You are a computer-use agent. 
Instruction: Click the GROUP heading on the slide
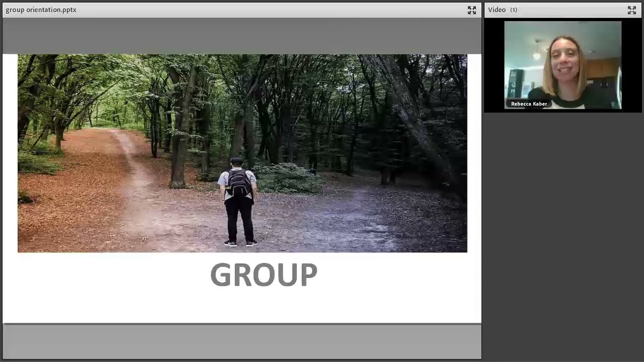(x=264, y=275)
